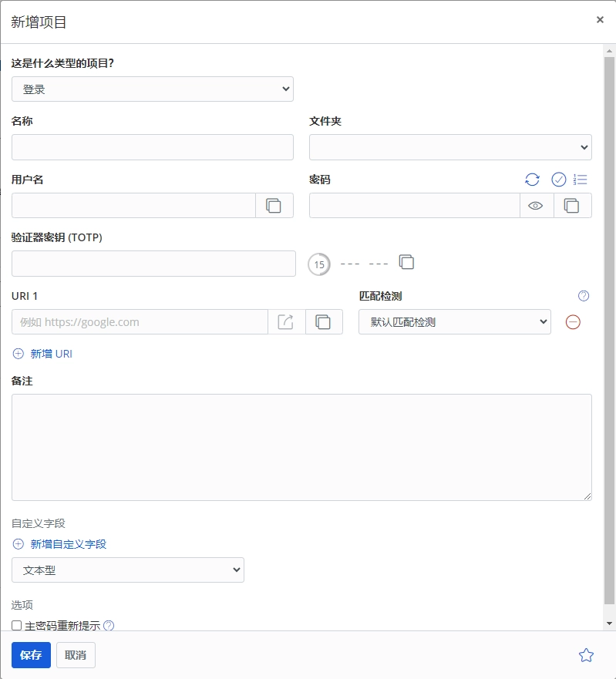The width and height of the screenshot is (616, 679).
Task: Click the 取消 button
Action: click(x=76, y=655)
